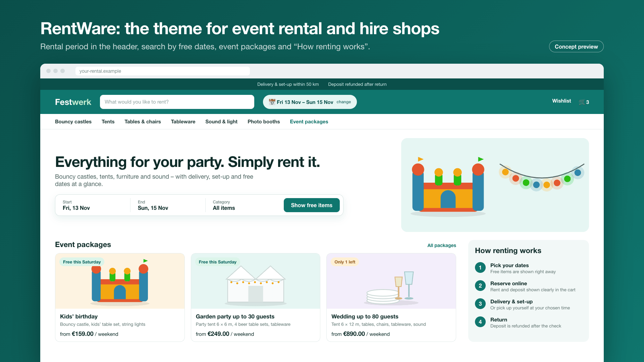Click step 4 circle for Return
Viewport: 644px width, 362px height.
click(480, 322)
